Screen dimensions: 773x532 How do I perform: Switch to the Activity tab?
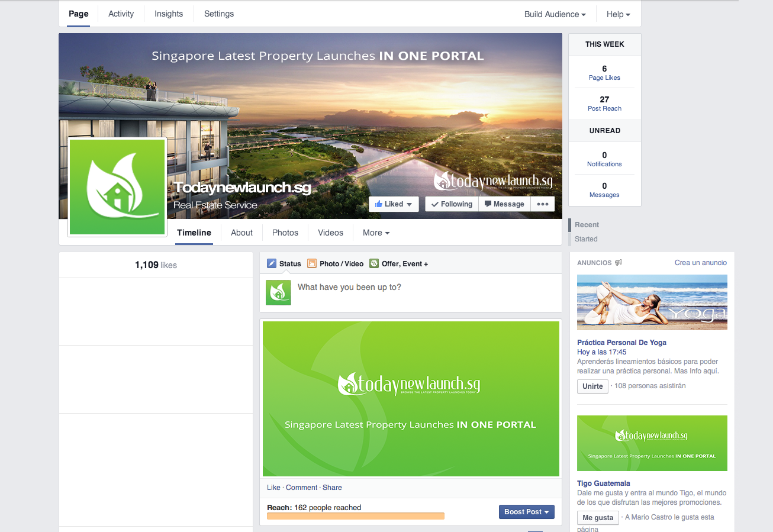pyautogui.click(x=121, y=14)
